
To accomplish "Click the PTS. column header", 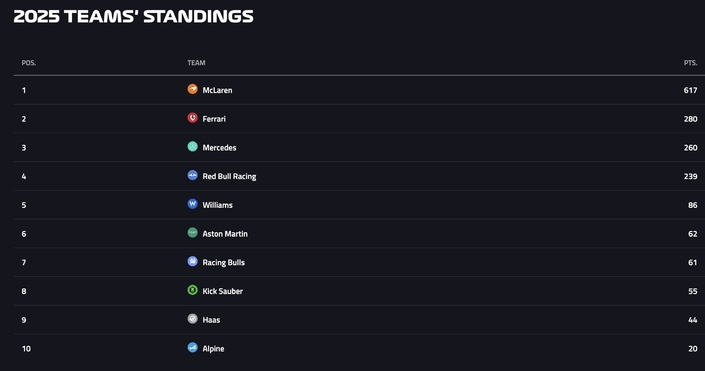I will [x=690, y=63].
